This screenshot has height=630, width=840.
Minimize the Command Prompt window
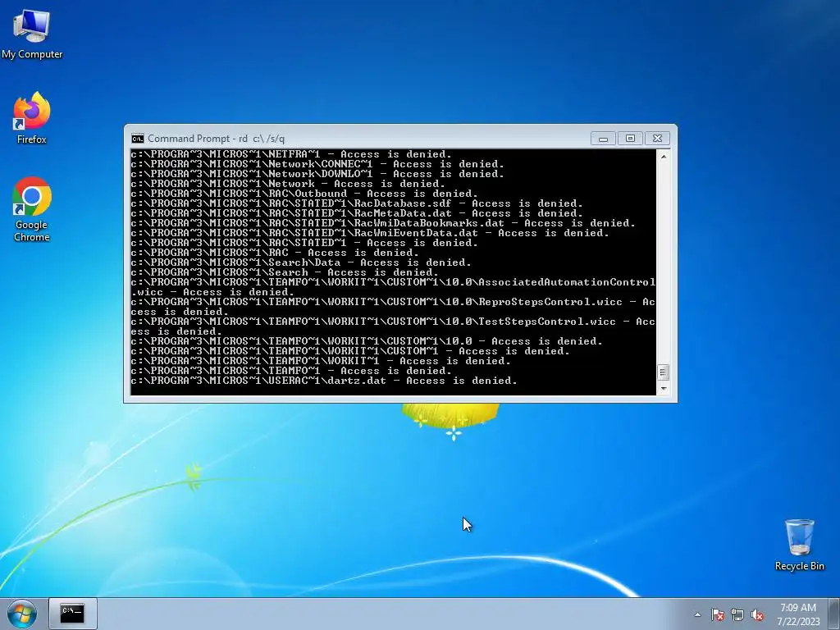coord(603,139)
